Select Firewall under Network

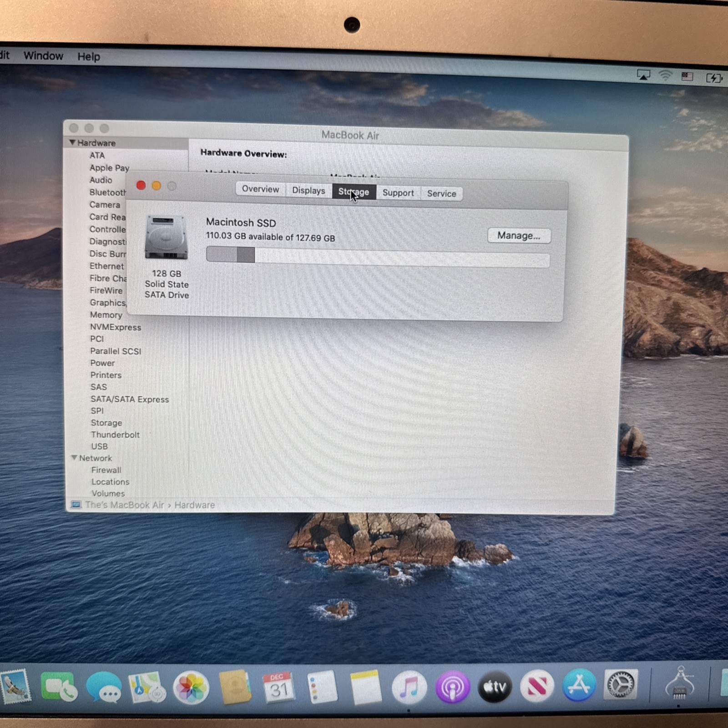click(106, 470)
